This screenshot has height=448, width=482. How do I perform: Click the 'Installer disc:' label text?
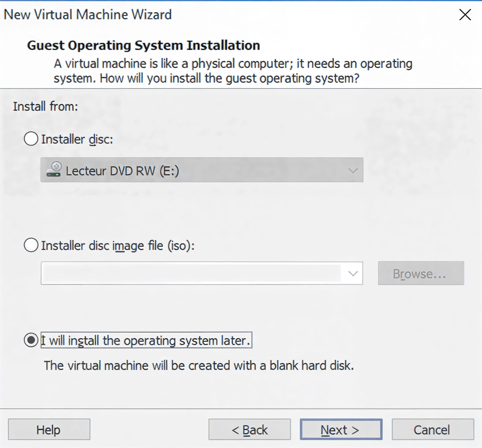(x=77, y=139)
